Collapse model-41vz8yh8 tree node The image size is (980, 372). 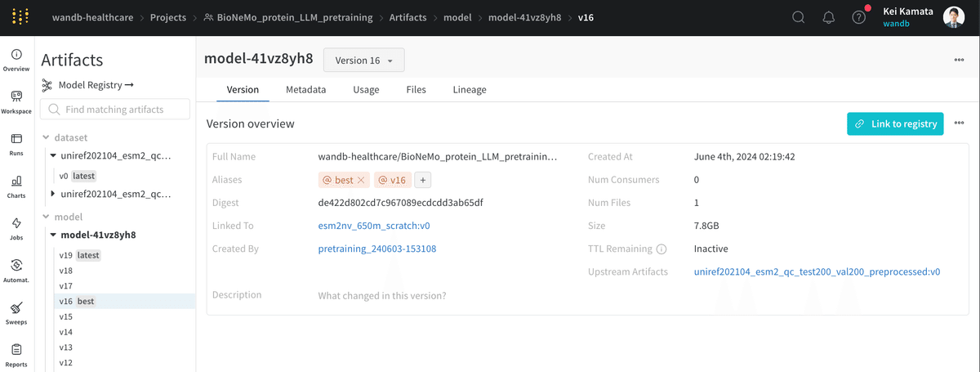click(53, 235)
